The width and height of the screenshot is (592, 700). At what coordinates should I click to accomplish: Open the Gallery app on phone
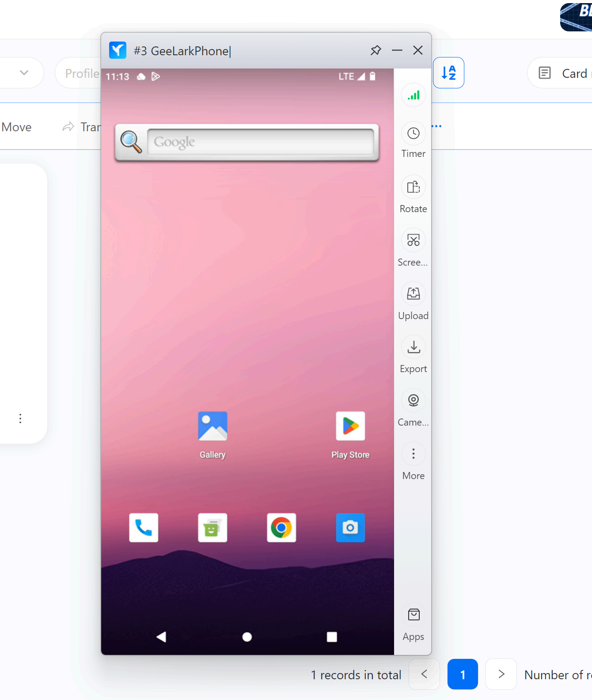point(213,426)
